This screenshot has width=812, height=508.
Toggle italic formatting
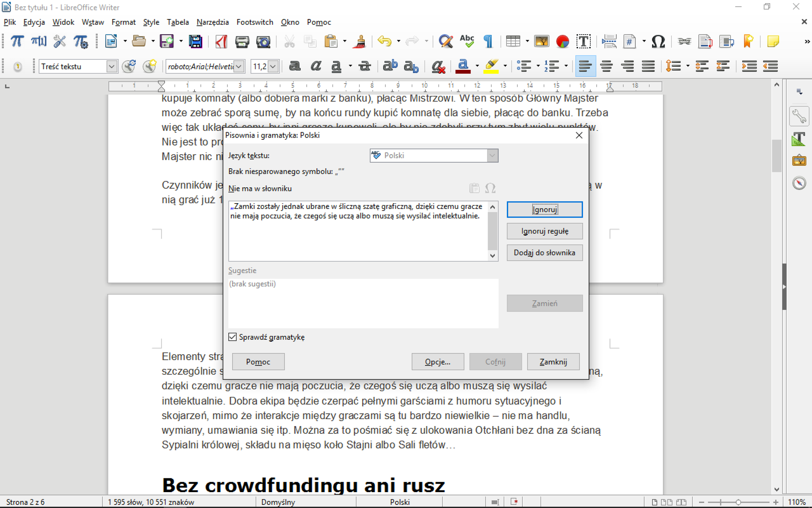point(316,66)
